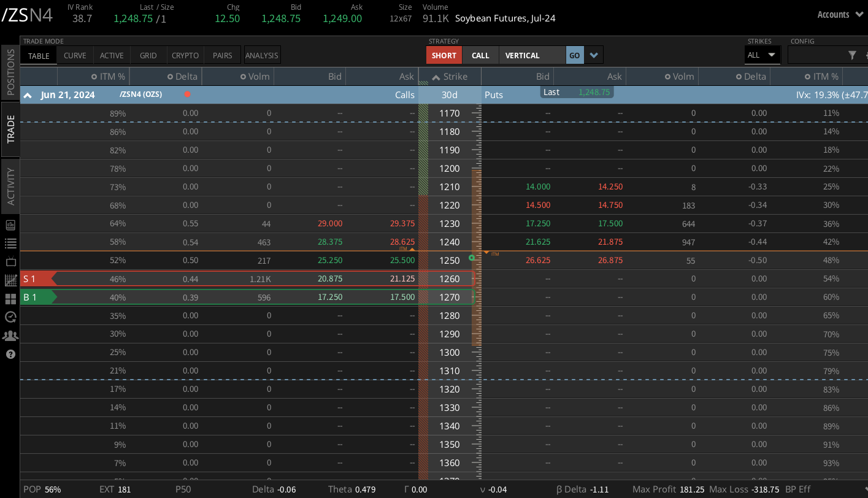Open the help question mark icon
Viewport: 868px width, 498px height.
pyautogui.click(x=10, y=354)
